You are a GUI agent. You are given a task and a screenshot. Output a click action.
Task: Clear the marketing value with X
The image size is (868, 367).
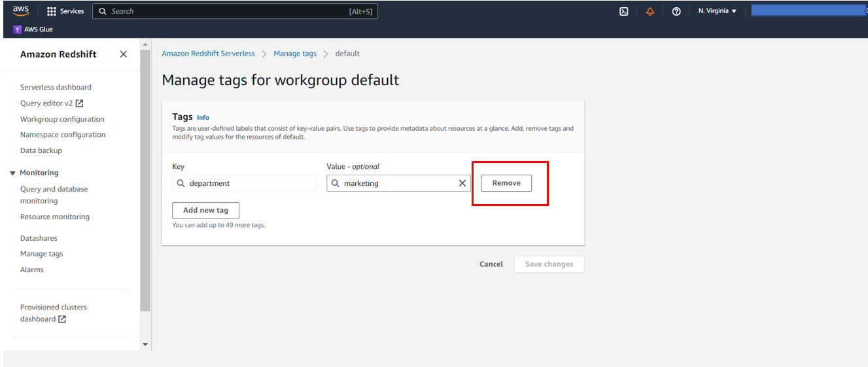[x=462, y=183]
